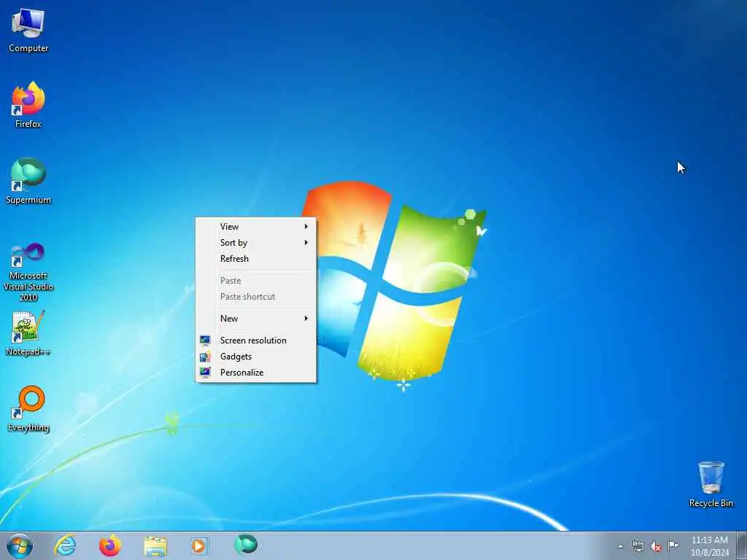Select the Everything search desktop shortcut
This screenshot has height=560, width=747.
tap(28, 408)
